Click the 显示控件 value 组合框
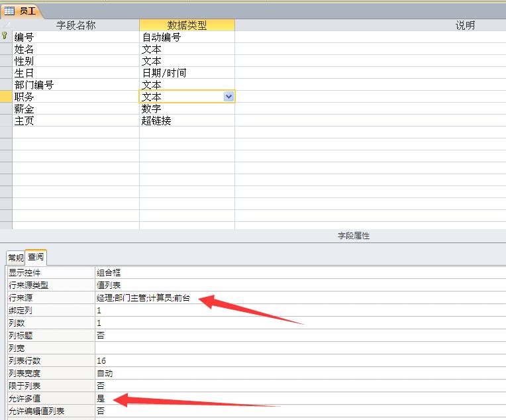 pyautogui.click(x=301, y=273)
